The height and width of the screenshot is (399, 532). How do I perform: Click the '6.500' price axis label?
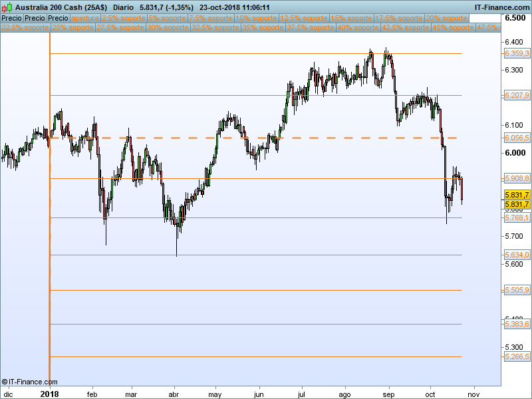point(515,18)
